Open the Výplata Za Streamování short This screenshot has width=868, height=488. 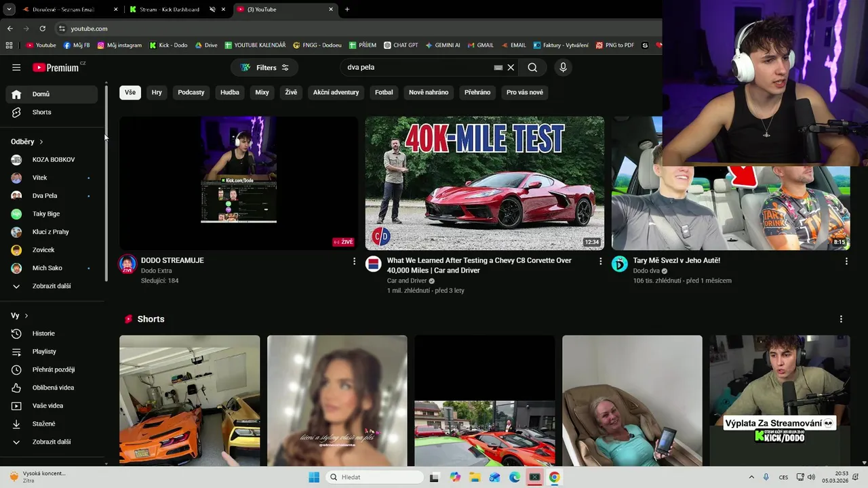(780, 401)
